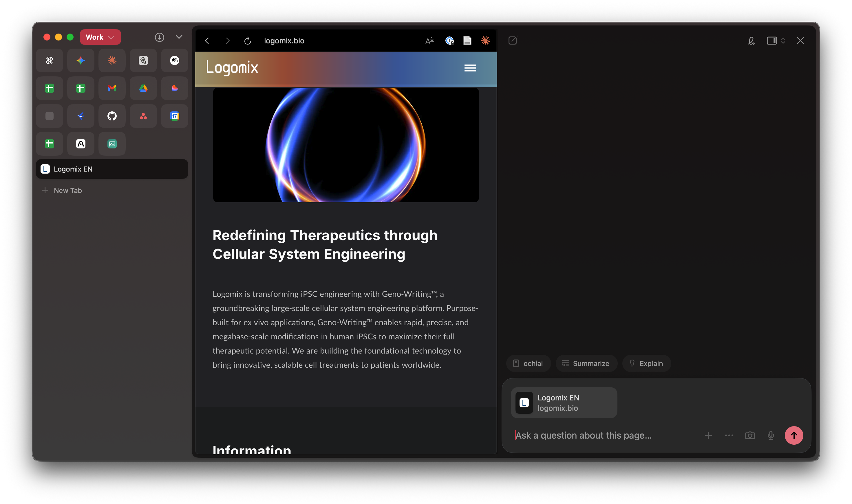Open the Gmail pinned shortcut

tap(112, 88)
